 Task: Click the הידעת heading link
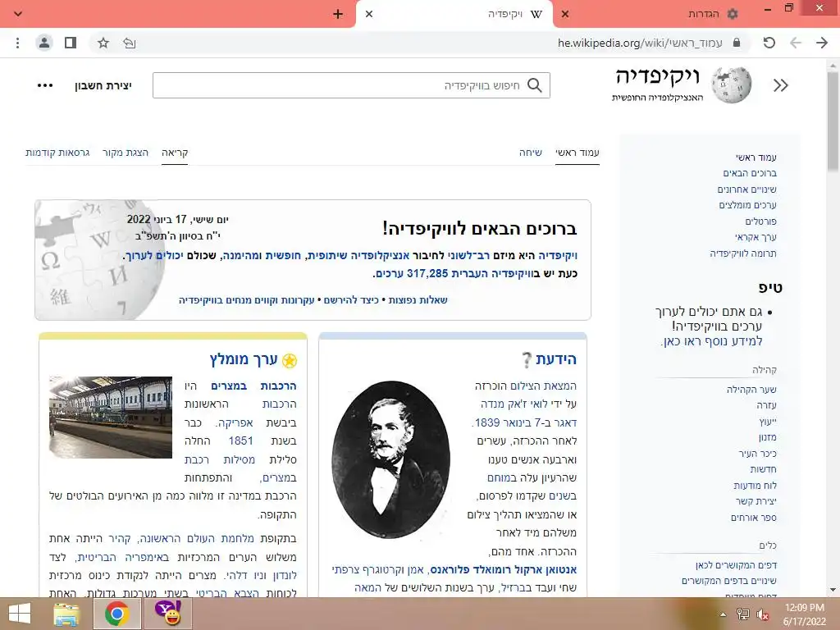(556, 359)
